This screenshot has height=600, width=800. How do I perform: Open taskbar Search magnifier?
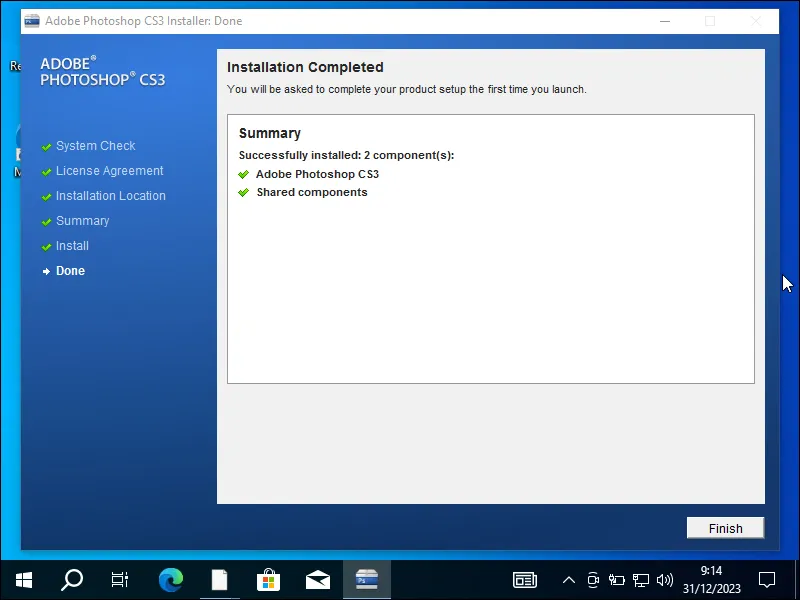(72, 579)
